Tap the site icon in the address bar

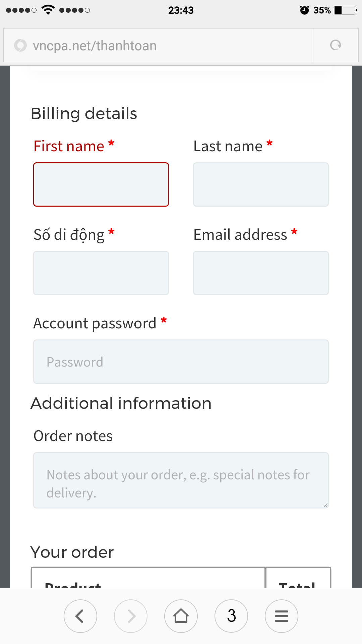[20, 45]
